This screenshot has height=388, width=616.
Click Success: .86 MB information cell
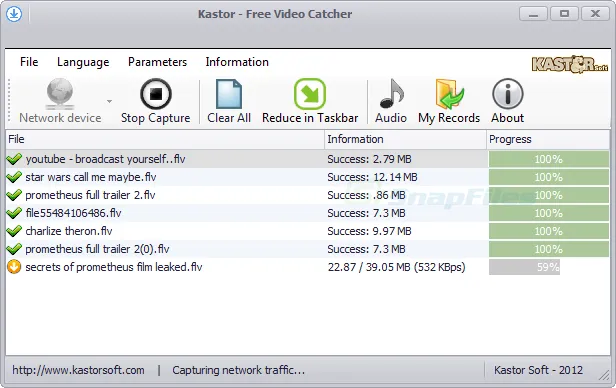[366, 195]
